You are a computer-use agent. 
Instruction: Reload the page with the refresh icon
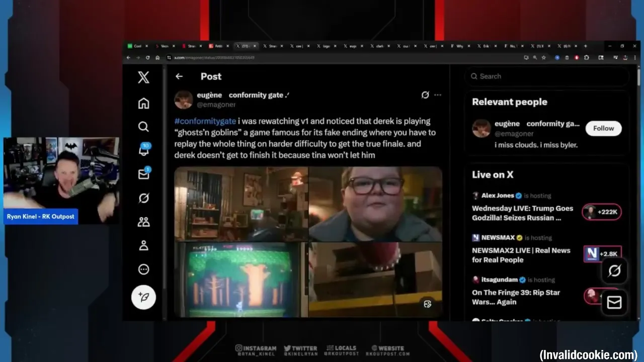click(x=148, y=58)
